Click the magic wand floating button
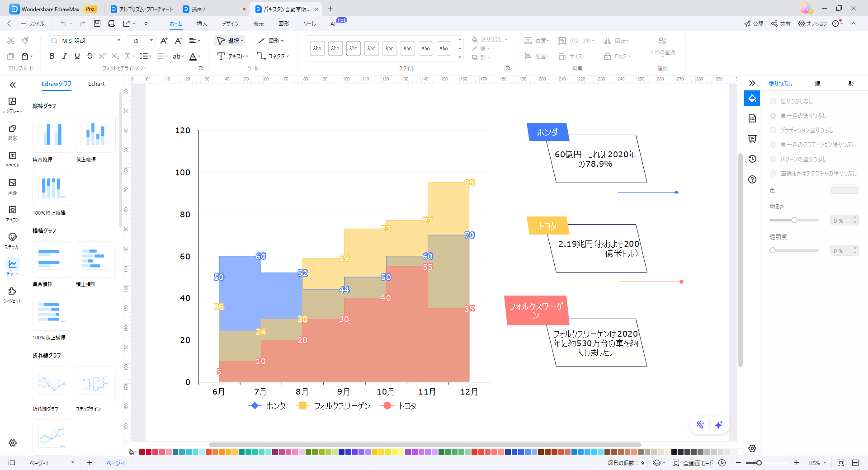Screen dimensions: 868x470 click(700, 425)
